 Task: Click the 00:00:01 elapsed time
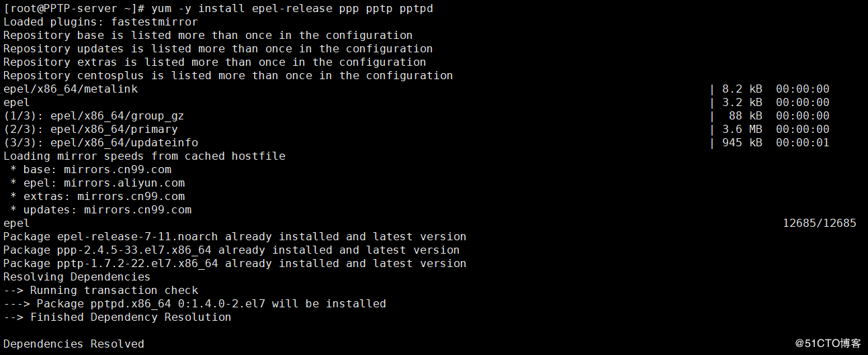(802, 143)
